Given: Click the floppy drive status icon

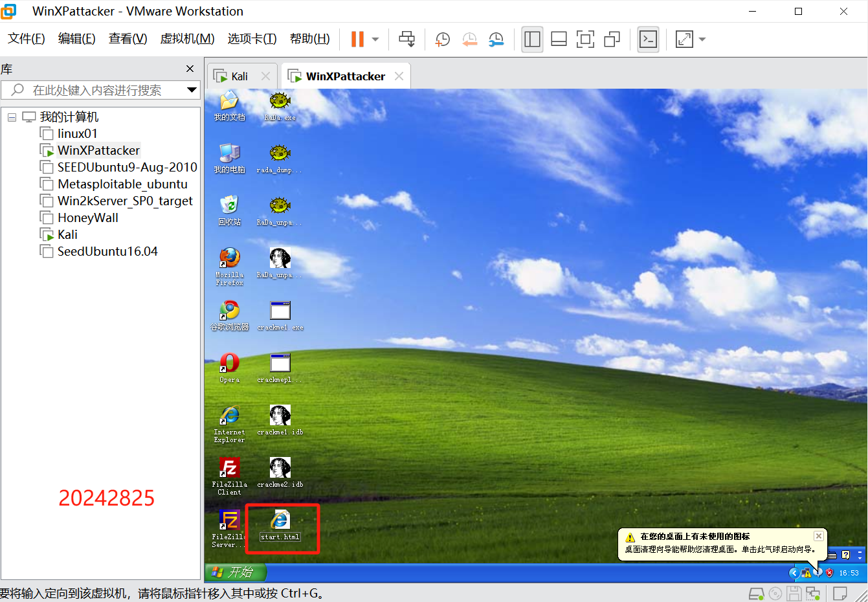Looking at the screenshot, I should (x=794, y=594).
